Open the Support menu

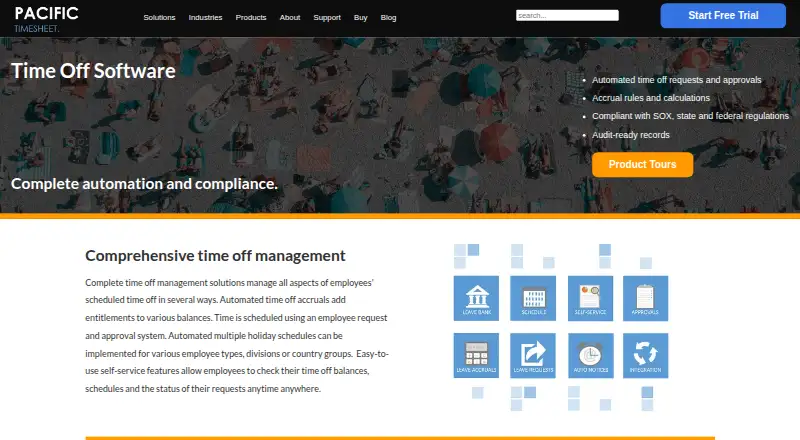(327, 17)
